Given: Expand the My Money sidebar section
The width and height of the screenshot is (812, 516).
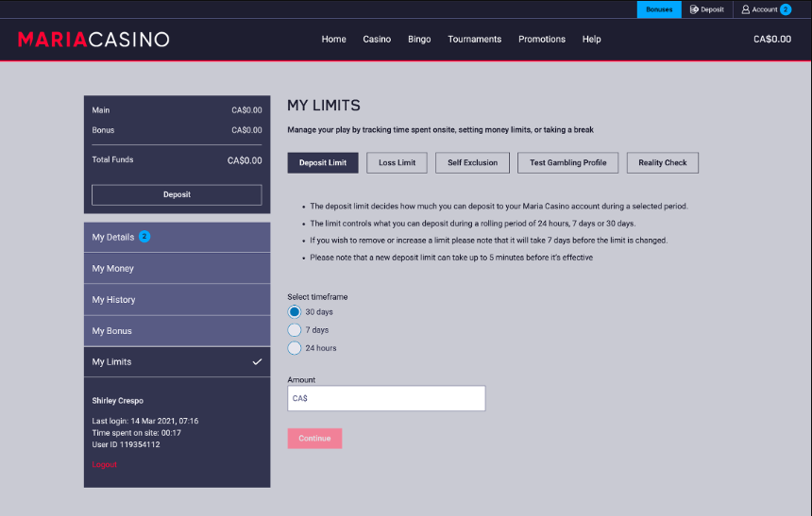Looking at the screenshot, I should tap(177, 269).
